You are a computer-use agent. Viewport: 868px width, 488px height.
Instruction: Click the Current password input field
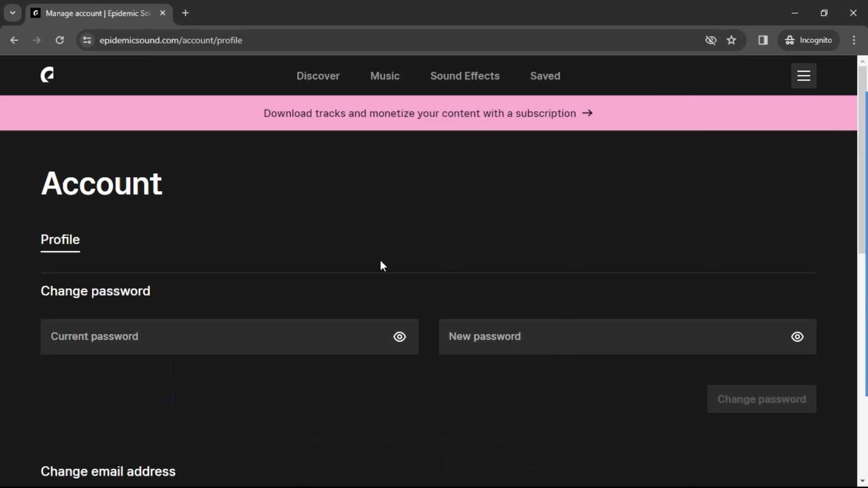(230, 336)
